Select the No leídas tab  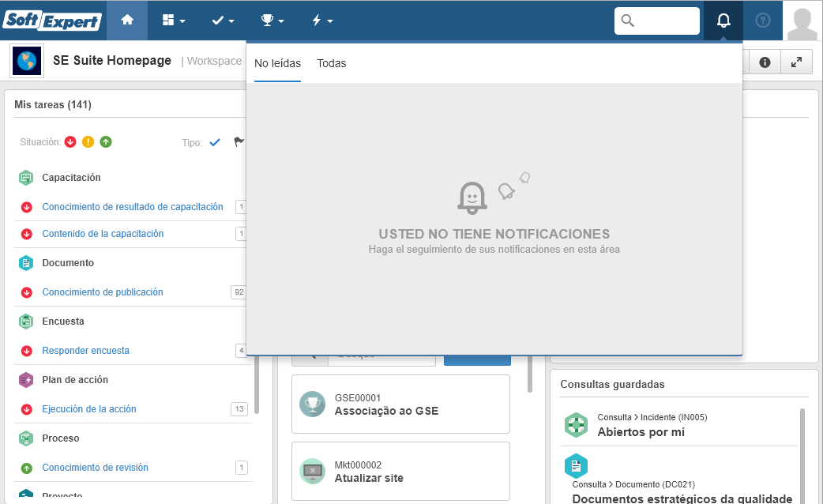(277, 63)
